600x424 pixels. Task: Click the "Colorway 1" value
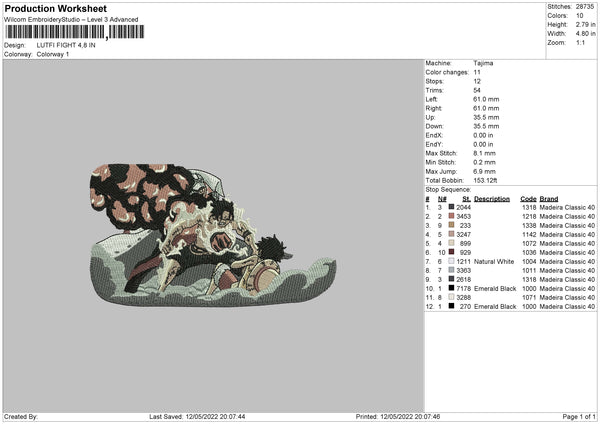click(x=53, y=54)
